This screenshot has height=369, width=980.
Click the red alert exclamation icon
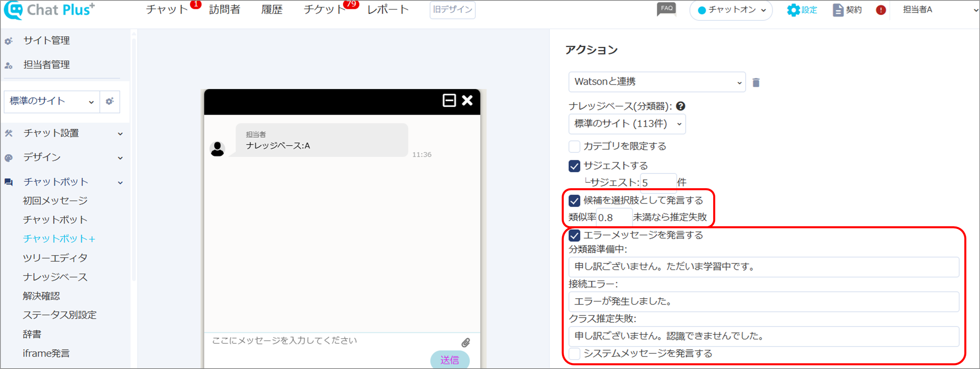(881, 10)
